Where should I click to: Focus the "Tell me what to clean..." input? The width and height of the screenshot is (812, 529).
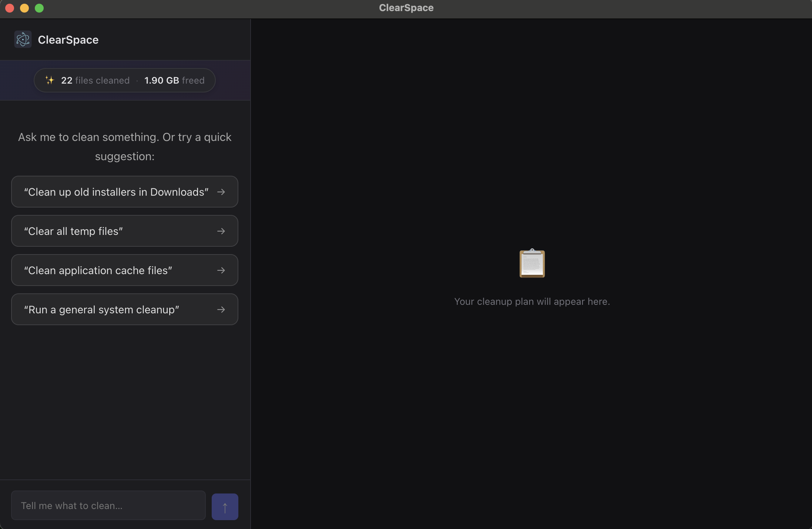[x=108, y=505]
